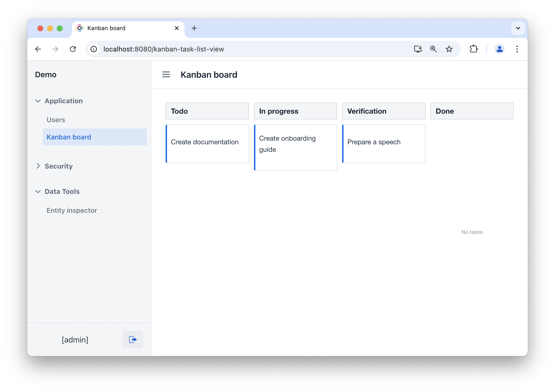Click the reload page icon
This screenshot has width=555, height=392.
pyautogui.click(x=73, y=49)
